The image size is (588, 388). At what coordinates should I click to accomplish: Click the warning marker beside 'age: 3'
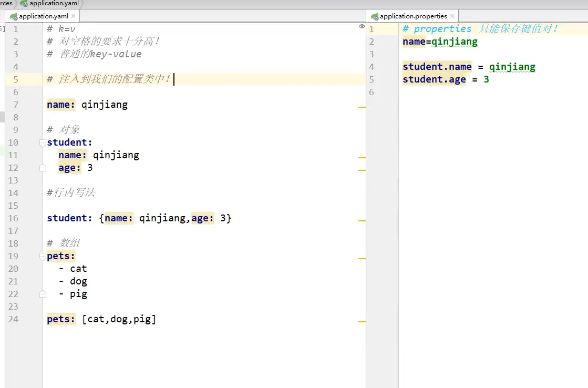(362, 170)
